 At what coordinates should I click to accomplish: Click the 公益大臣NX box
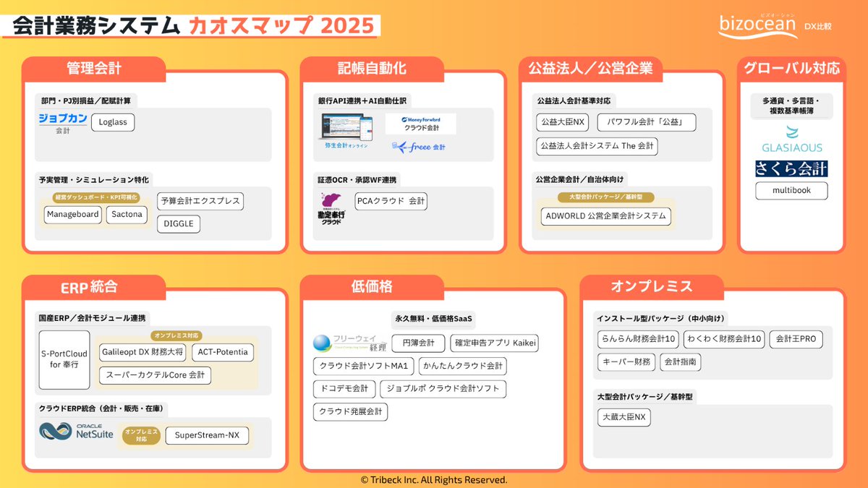click(563, 122)
